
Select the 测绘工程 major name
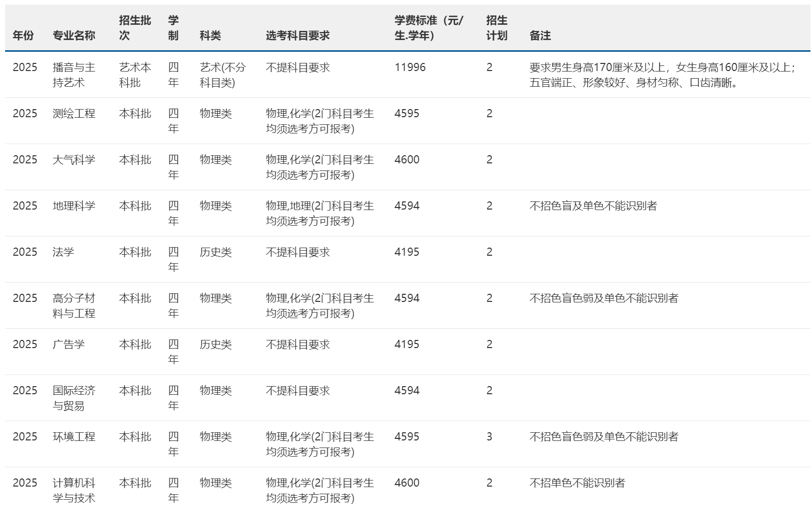point(74,114)
